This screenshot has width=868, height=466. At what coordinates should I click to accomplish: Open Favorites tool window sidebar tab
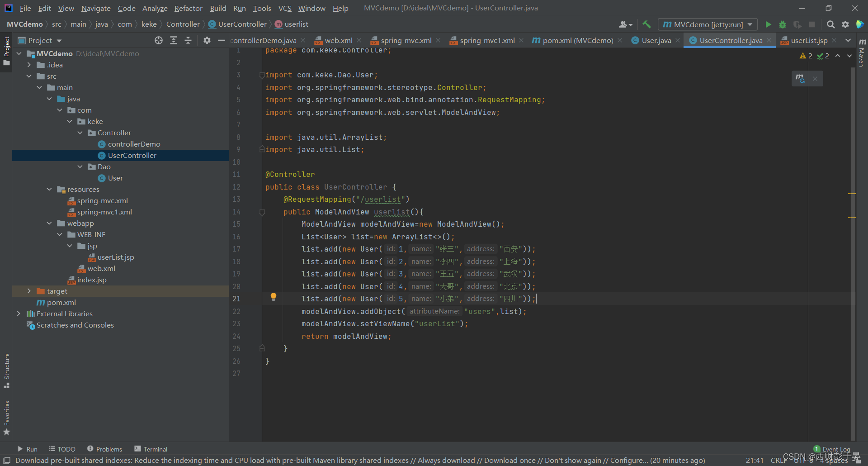point(7,418)
